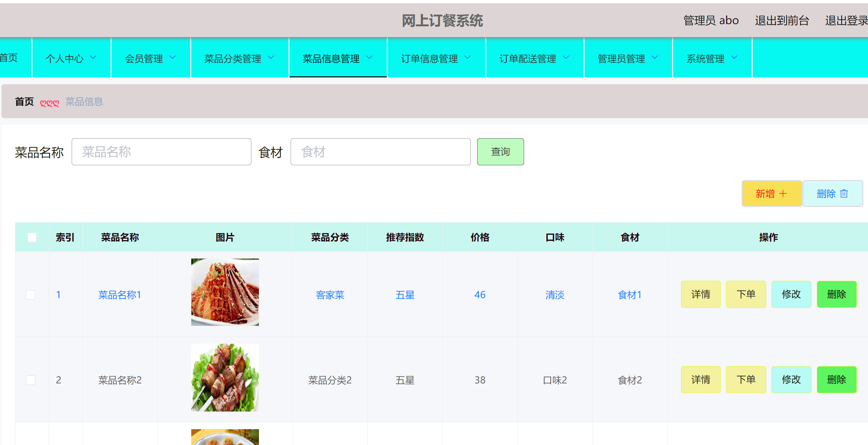
Task: Open the 客家菜 category link
Action: point(330,295)
